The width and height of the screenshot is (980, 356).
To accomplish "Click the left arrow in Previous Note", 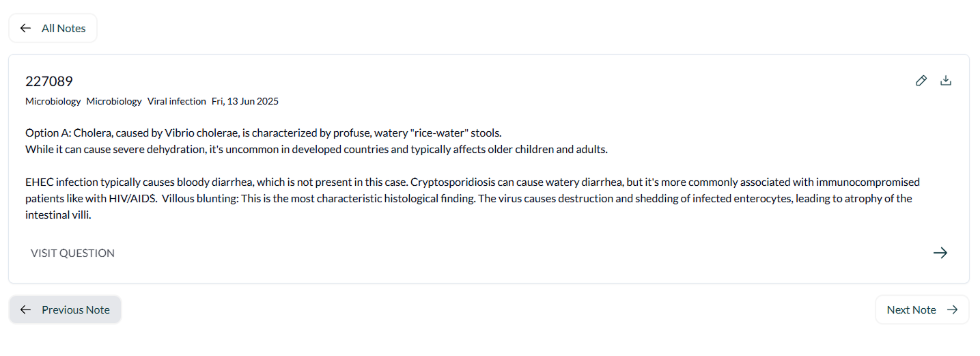I will click(25, 310).
